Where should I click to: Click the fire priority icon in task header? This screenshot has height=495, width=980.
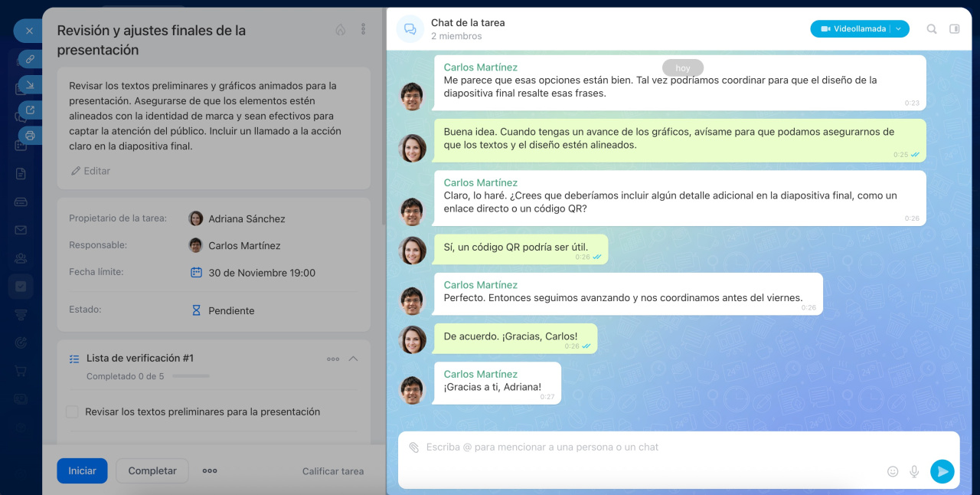341,29
